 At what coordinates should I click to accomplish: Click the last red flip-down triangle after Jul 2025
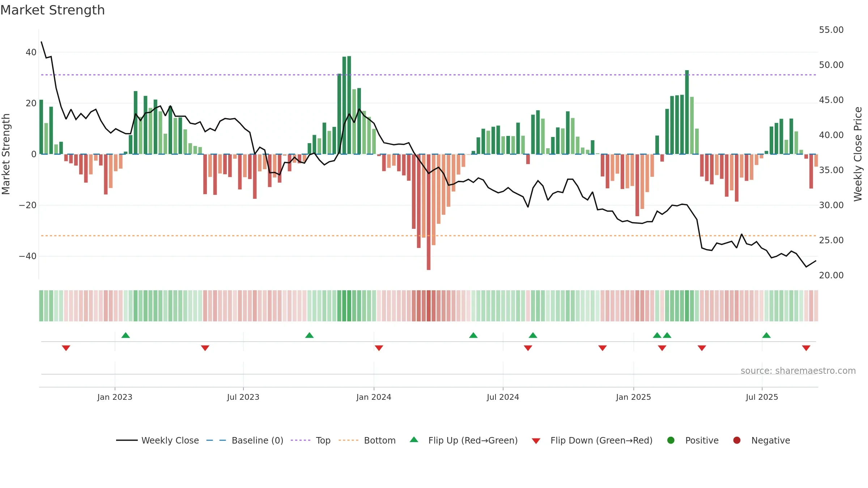pyautogui.click(x=806, y=348)
